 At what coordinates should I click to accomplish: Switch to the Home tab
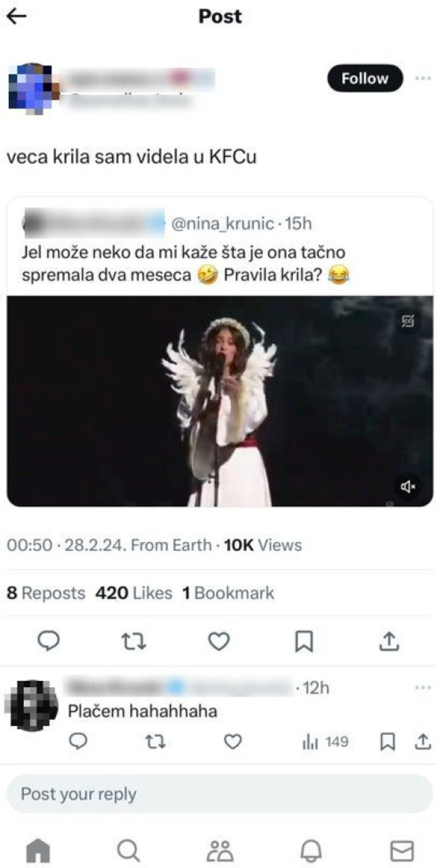(38, 851)
